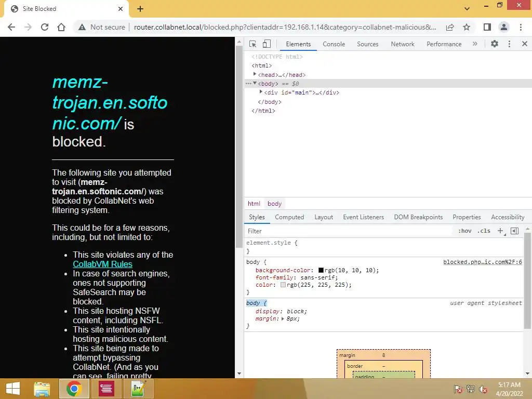
Task: Click the page's vertical scrollbar down arrow
Action: pyautogui.click(x=239, y=374)
